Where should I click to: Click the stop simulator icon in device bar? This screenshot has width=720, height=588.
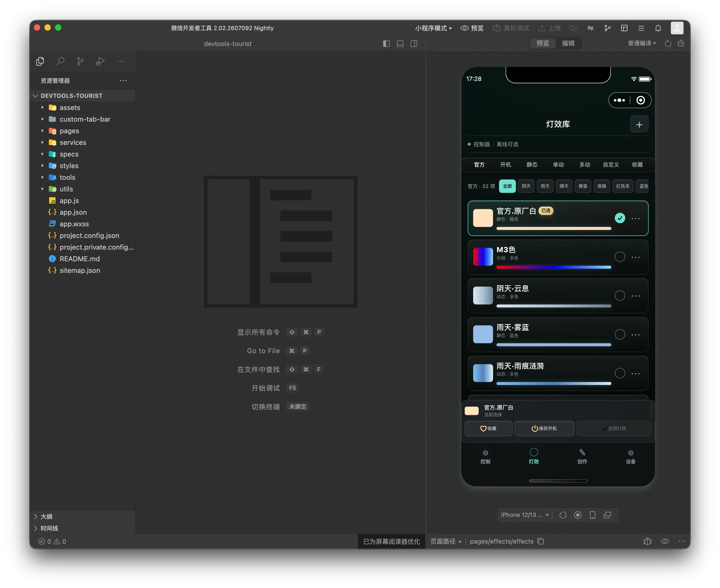(578, 515)
